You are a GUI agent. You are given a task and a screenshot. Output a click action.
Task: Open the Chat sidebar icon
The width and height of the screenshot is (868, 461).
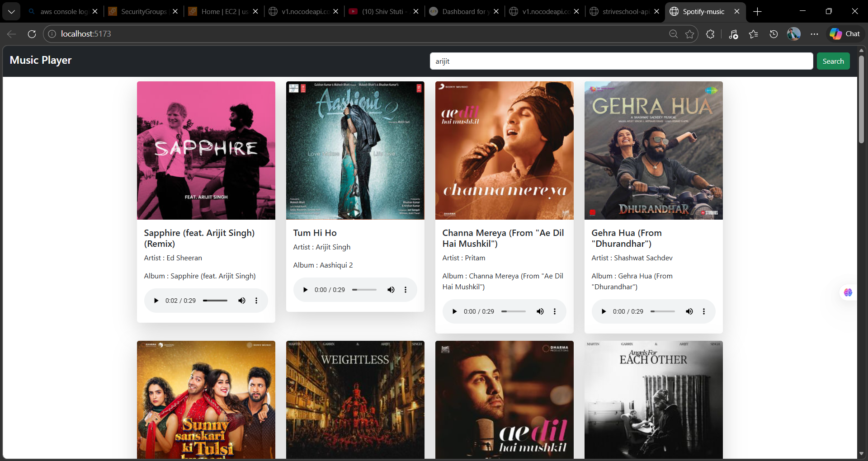[845, 33]
